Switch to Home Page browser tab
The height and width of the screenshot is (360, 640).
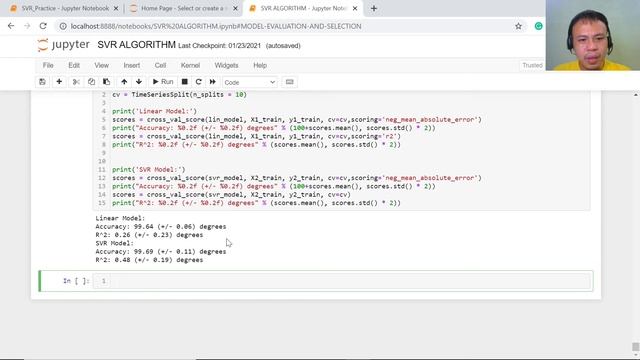183,8
